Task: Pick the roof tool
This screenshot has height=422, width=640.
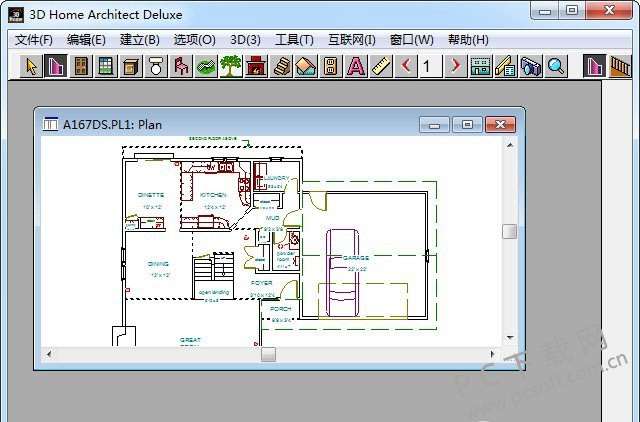Action: click(x=306, y=66)
